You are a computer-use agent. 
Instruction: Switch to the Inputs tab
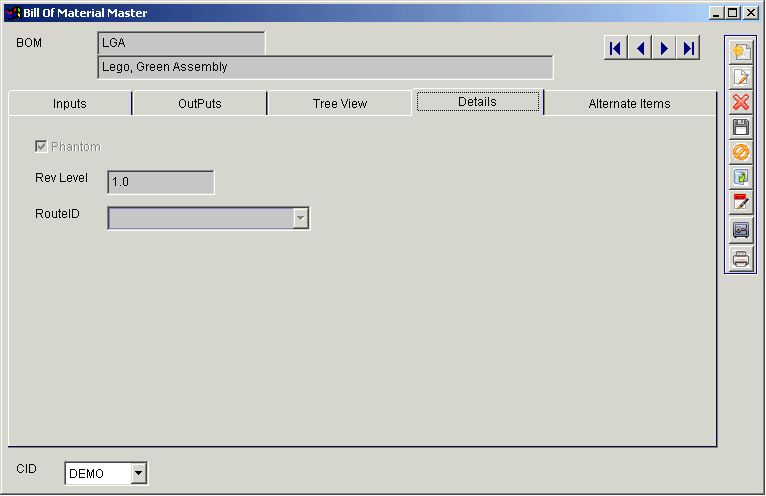pos(69,104)
